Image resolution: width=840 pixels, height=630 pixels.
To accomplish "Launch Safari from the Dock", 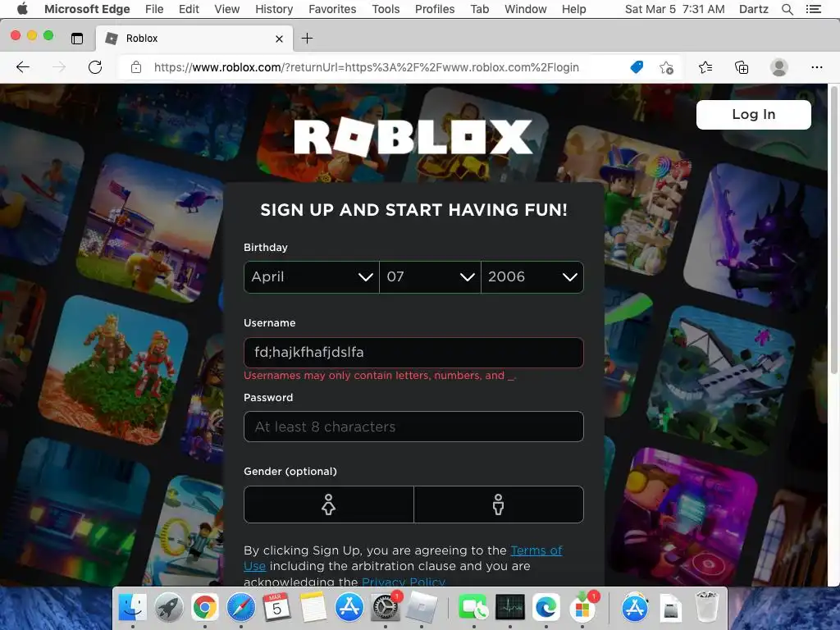I will 241,608.
